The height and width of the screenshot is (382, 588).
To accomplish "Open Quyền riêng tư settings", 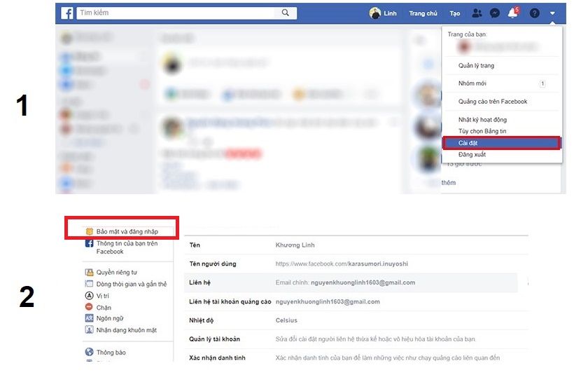I will [117, 273].
